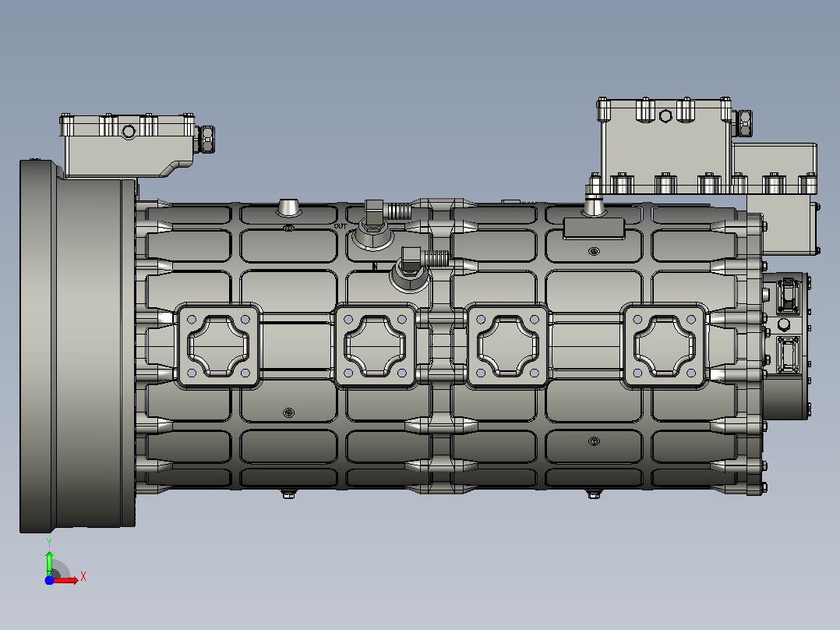Select the cable gland on the right terminal box
The height and width of the screenshot is (630, 840).
743,122
